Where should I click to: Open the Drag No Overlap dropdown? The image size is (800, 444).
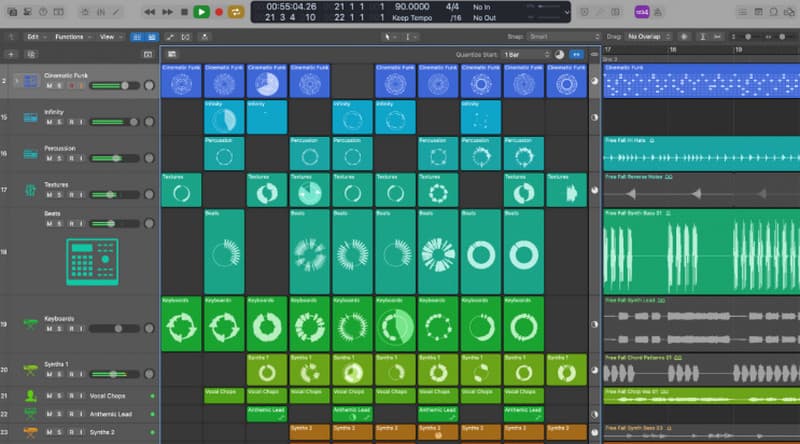(x=648, y=37)
